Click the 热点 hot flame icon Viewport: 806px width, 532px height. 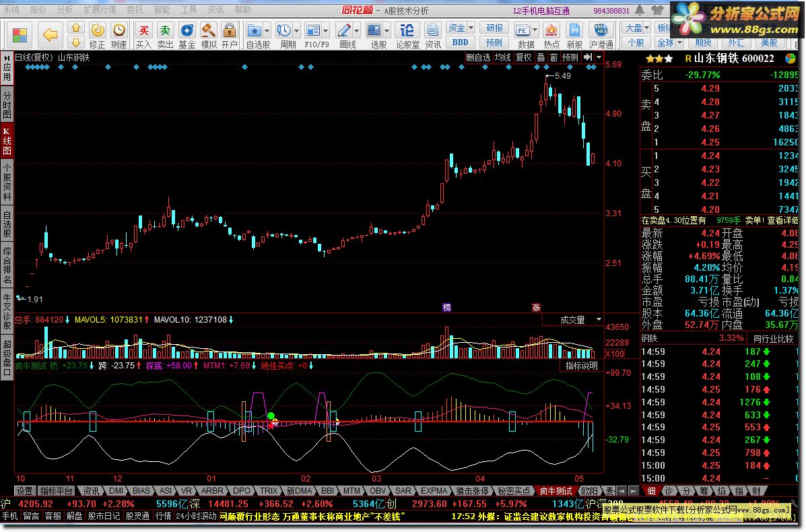coord(551,30)
